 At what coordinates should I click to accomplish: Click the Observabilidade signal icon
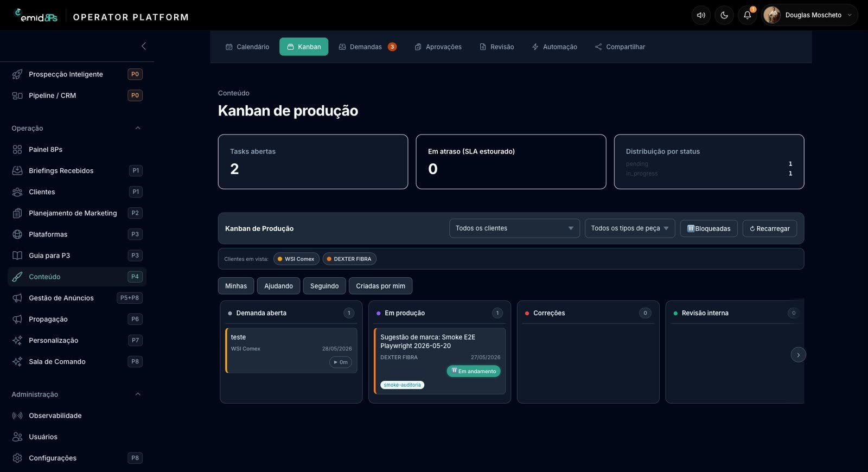tap(17, 416)
